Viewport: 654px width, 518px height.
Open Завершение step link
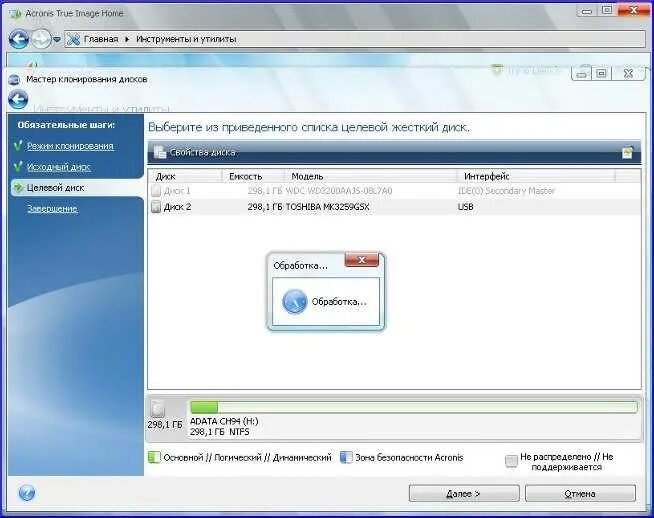point(52,209)
